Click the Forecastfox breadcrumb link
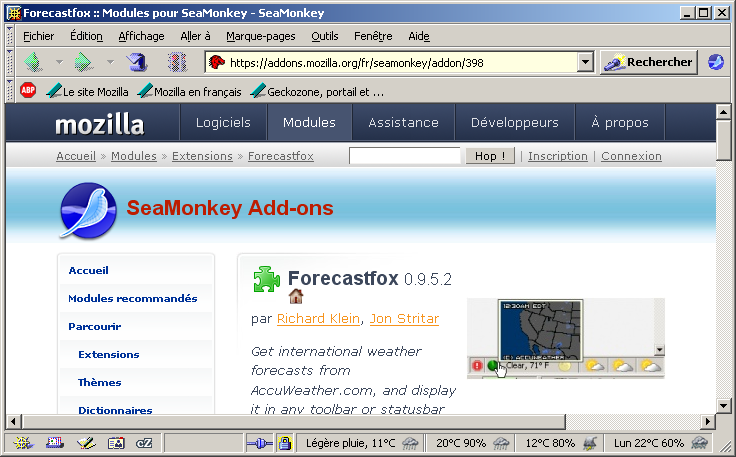 281,156
